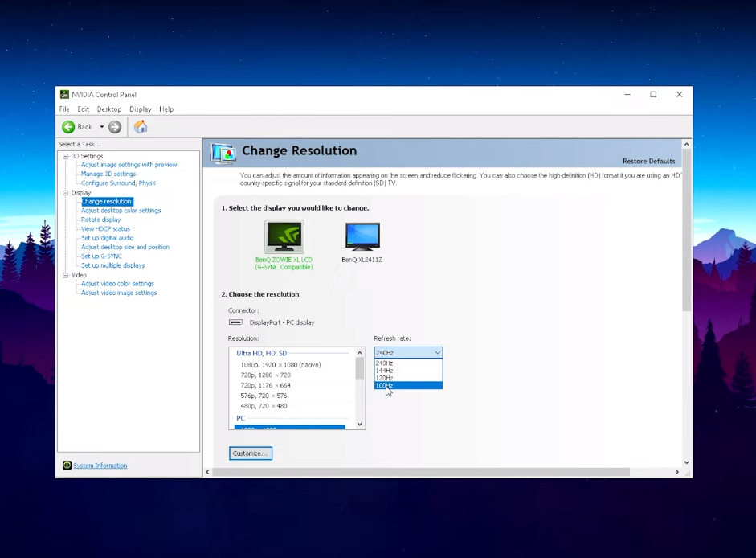Open Configure Surround, PhysX
Viewport: 756px width, 558px height.
(x=118, y=183)
